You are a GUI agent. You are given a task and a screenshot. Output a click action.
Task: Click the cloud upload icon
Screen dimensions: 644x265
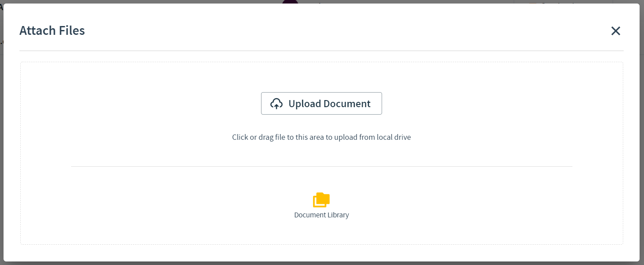[x=277, y=104]
